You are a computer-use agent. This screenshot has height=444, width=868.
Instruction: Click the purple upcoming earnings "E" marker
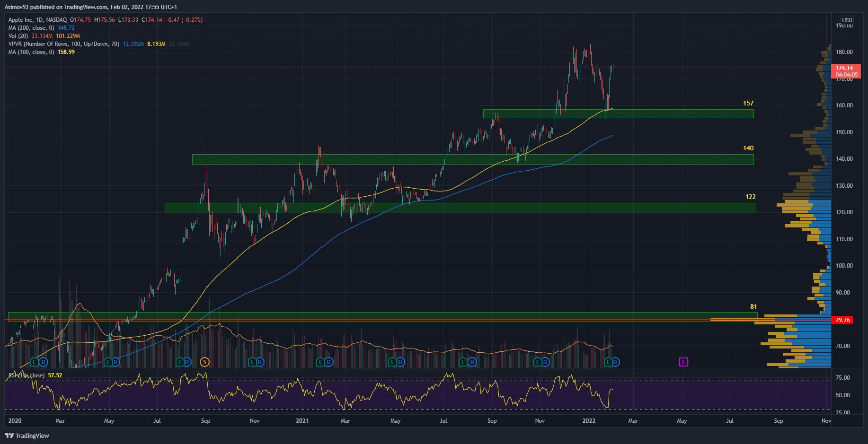pyautogui.click(x=683, y=362)
